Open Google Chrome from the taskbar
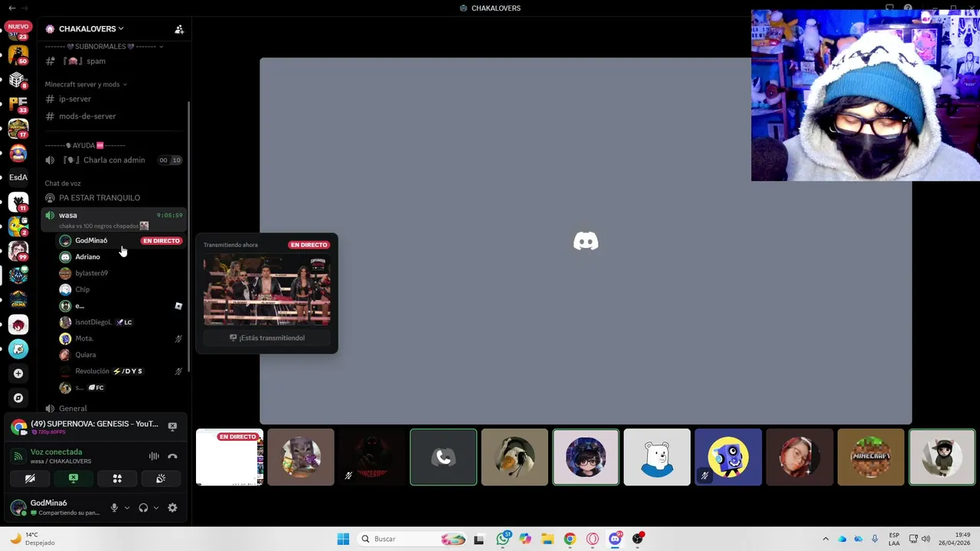 coord(570,539)
